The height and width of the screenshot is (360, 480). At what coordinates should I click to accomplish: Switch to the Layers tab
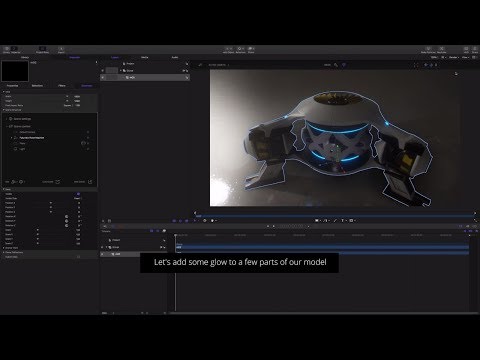click(x=115, y=57)
